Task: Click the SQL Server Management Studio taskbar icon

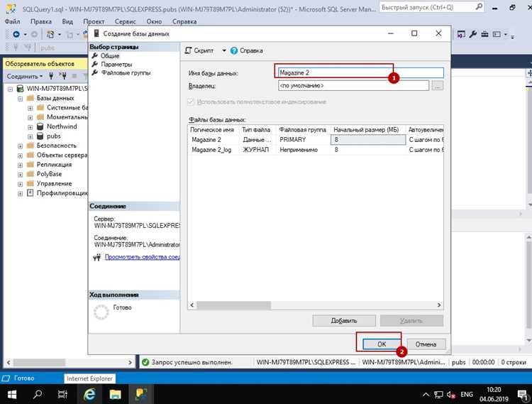Action: pyautogui.click(x=141, y=394)
